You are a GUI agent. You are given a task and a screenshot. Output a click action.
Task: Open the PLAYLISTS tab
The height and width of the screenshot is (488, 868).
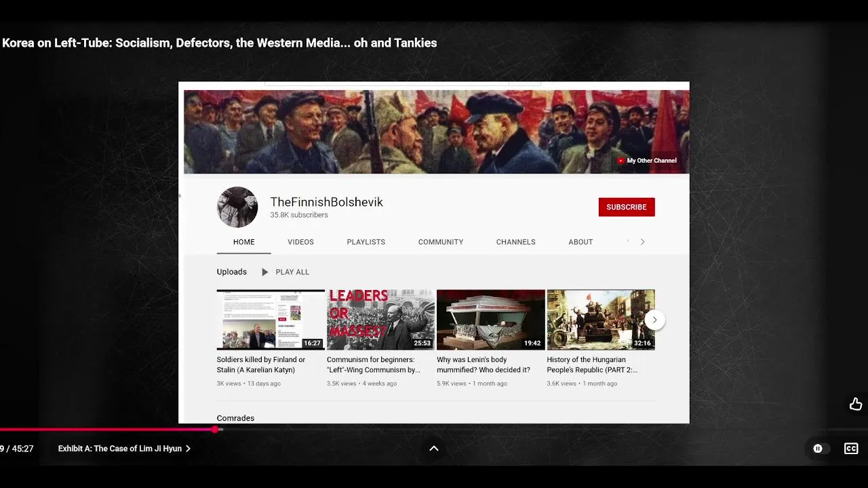[x=366, y=242]
